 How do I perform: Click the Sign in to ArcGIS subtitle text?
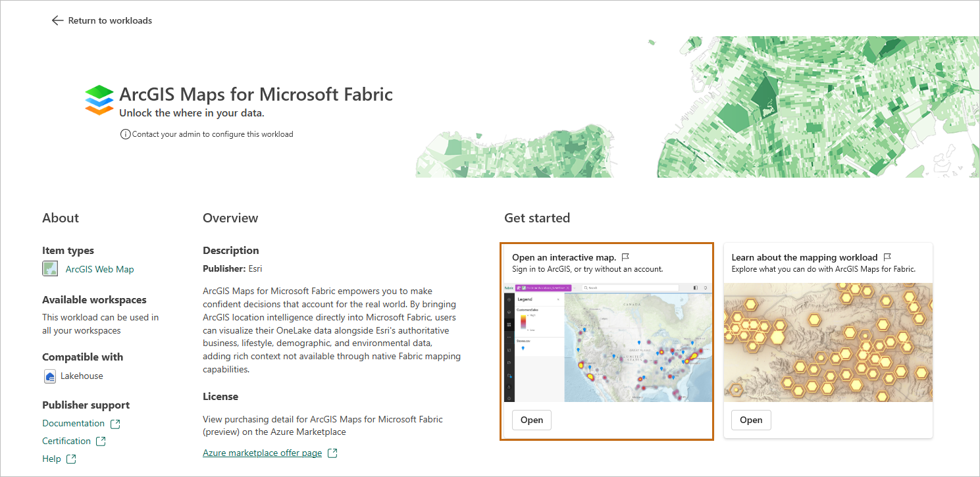point(587,269)
